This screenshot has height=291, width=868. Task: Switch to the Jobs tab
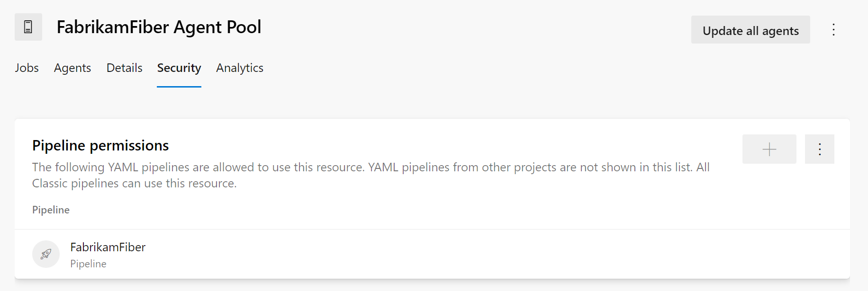27,68
